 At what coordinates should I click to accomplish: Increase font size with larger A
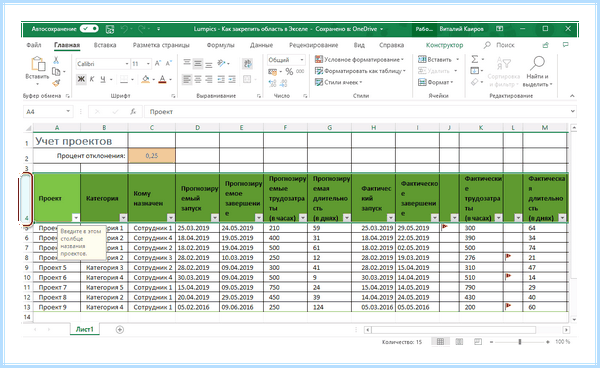[x=158, y=64]
